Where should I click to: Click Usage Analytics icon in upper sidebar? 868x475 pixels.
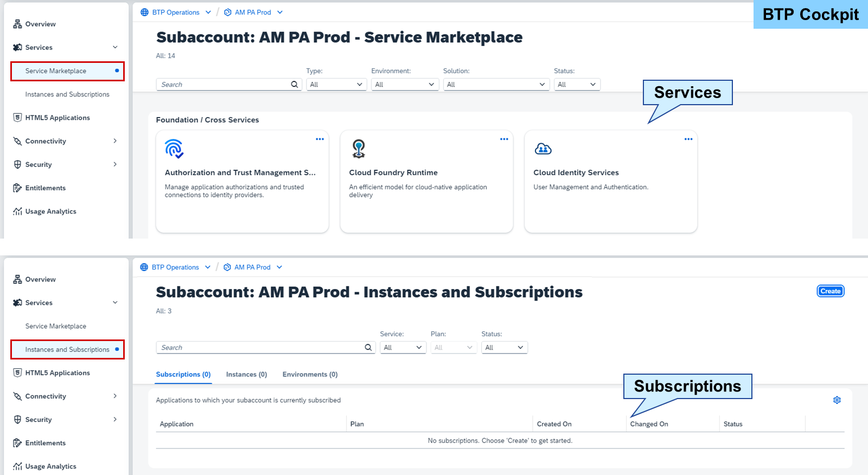17,211
